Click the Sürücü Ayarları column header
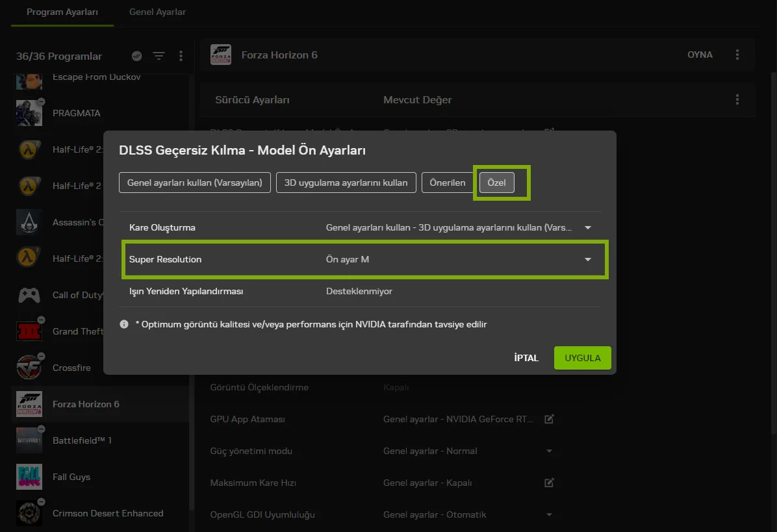Screen dimensions: 777x532 pos(252,99)
